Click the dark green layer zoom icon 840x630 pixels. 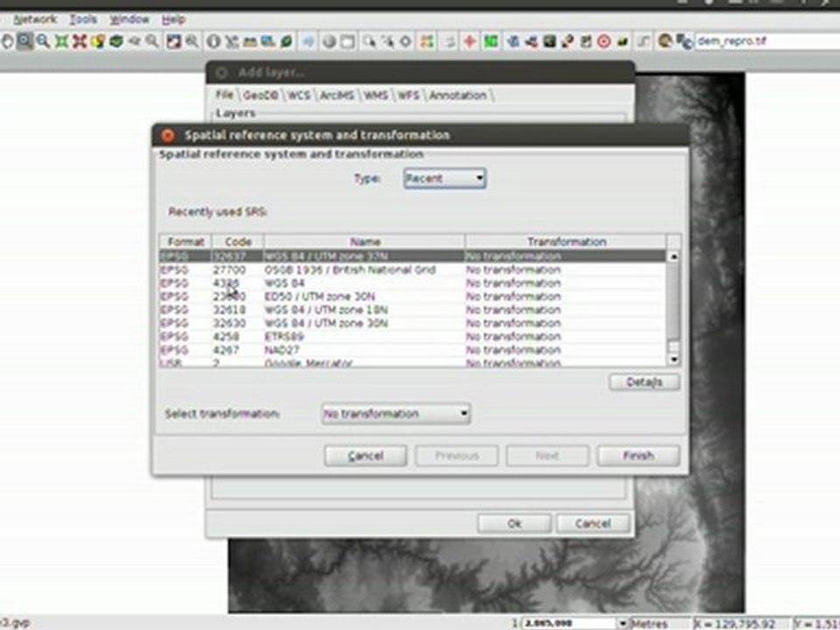pyautogui.click(x=116, y=41)
